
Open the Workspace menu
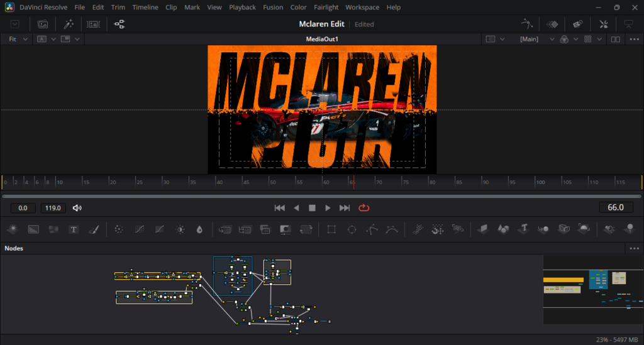(x=362, y=8)
